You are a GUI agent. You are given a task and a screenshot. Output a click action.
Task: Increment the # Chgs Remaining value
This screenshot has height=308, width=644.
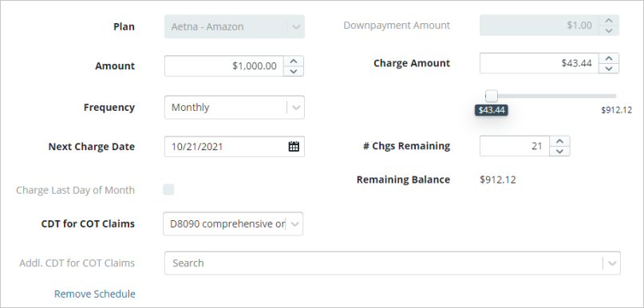point(559,141)
